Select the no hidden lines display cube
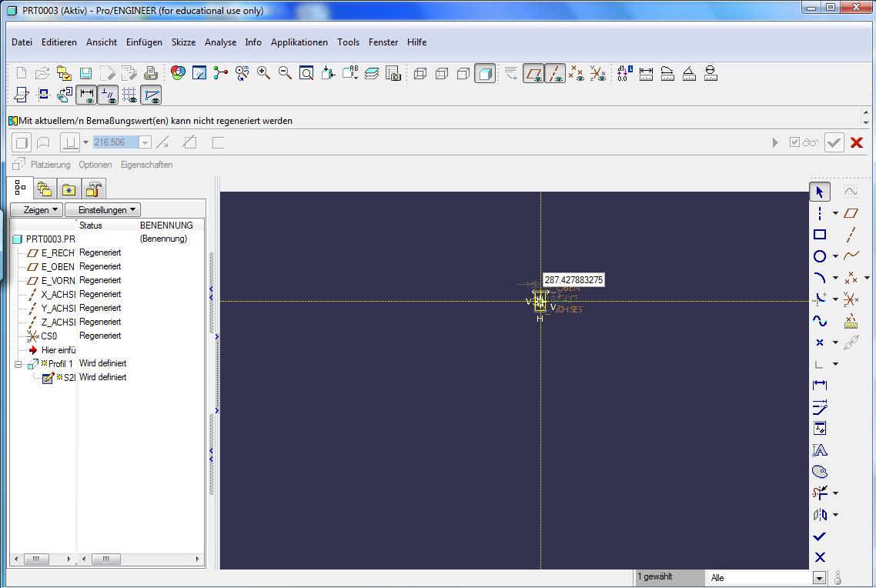This screenshot has width=876, height=588. [463, 73]
